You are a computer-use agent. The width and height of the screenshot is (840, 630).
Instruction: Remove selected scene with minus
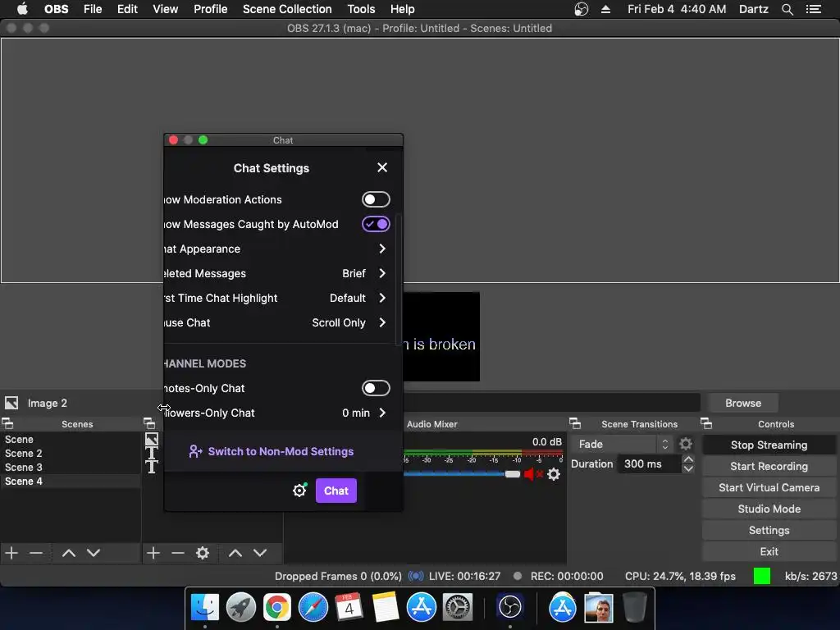point(36,553)
